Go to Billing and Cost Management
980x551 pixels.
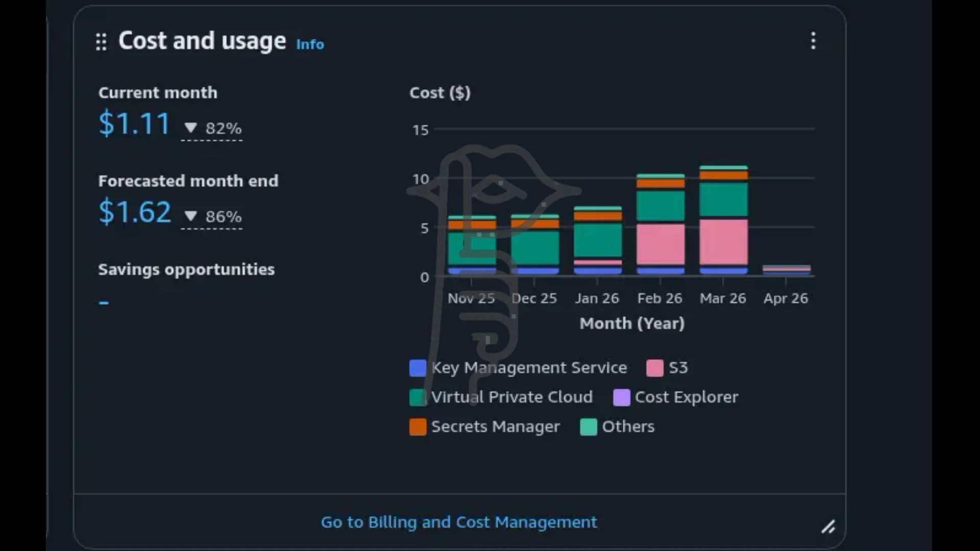click(458, 522)
